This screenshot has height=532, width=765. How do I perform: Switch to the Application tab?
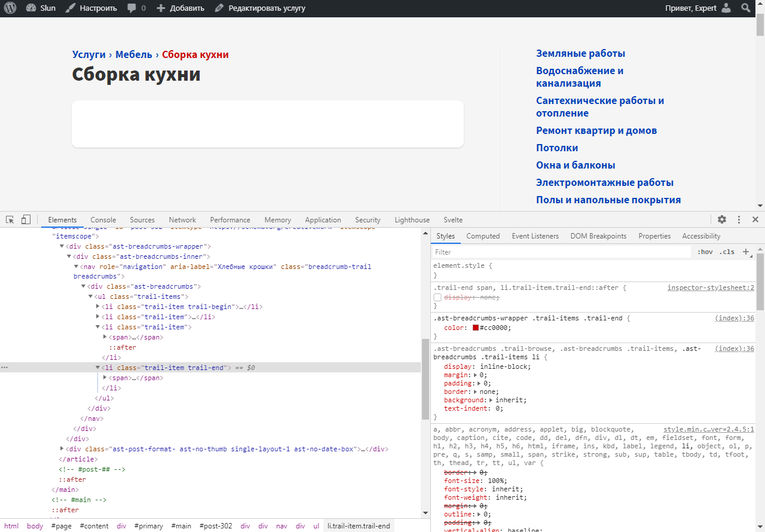323,220
